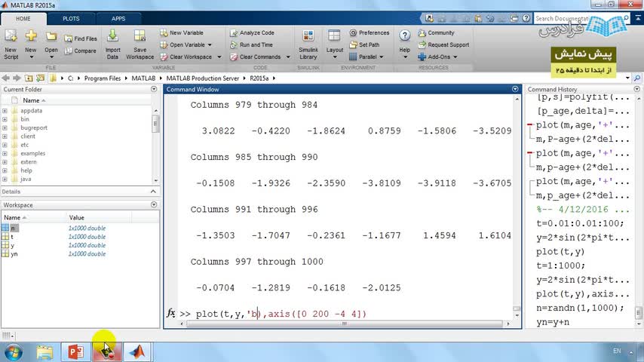Open File Explorer from the taskbar

point(44,352)
